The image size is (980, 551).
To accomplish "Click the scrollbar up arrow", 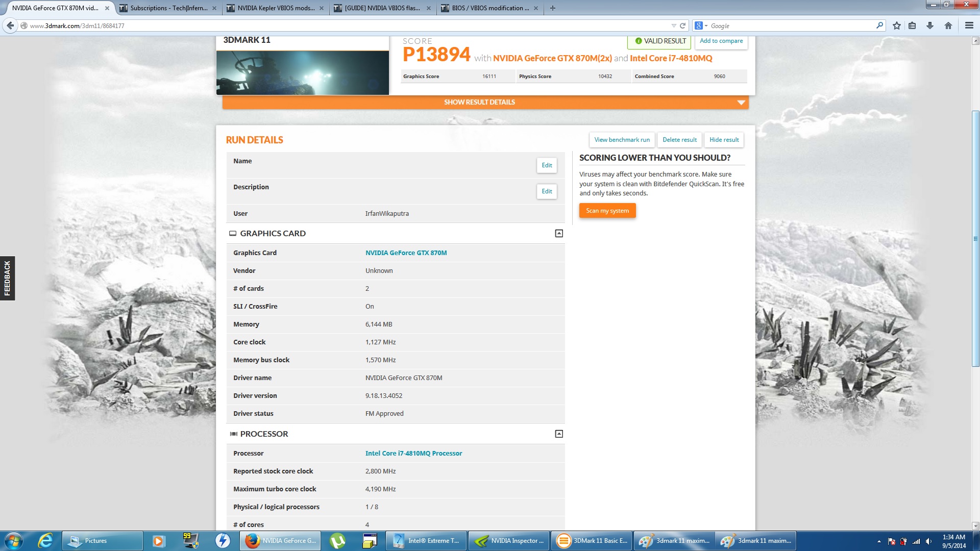I will point(975,41).
